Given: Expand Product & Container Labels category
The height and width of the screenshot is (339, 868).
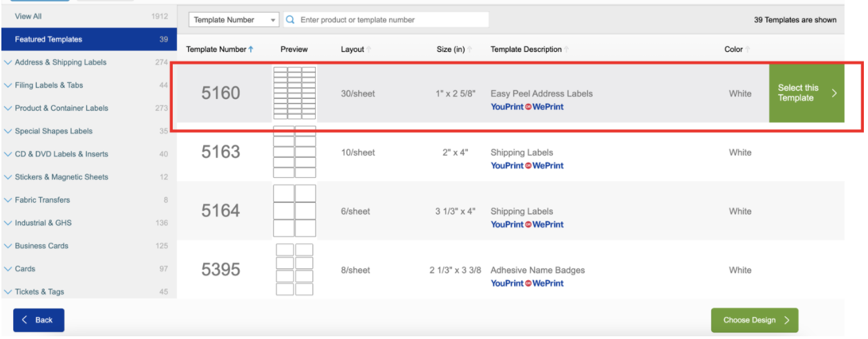Looking at the screenshot, I should click(x=8, y=108).
